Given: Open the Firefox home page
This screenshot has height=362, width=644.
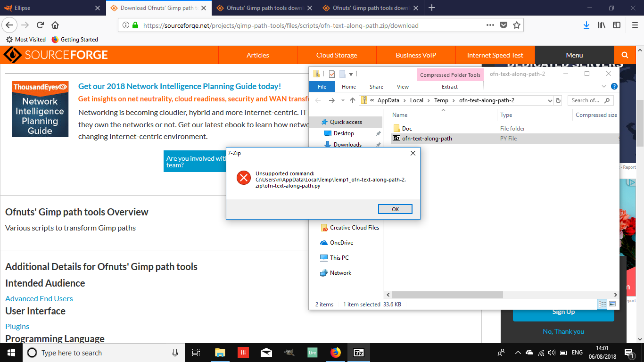Looking at the screenshot, I should (x=55, y=25).
